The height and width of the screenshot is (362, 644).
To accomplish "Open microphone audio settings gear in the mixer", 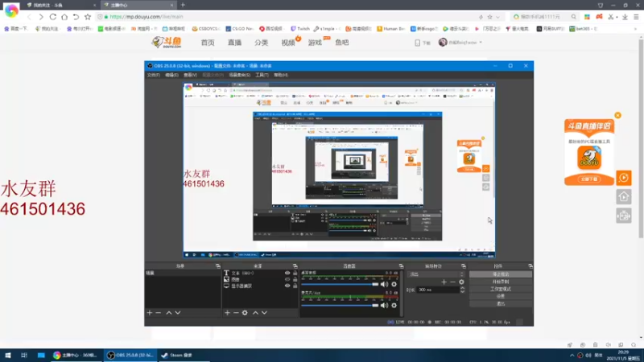I will click(x=394, y=306).
